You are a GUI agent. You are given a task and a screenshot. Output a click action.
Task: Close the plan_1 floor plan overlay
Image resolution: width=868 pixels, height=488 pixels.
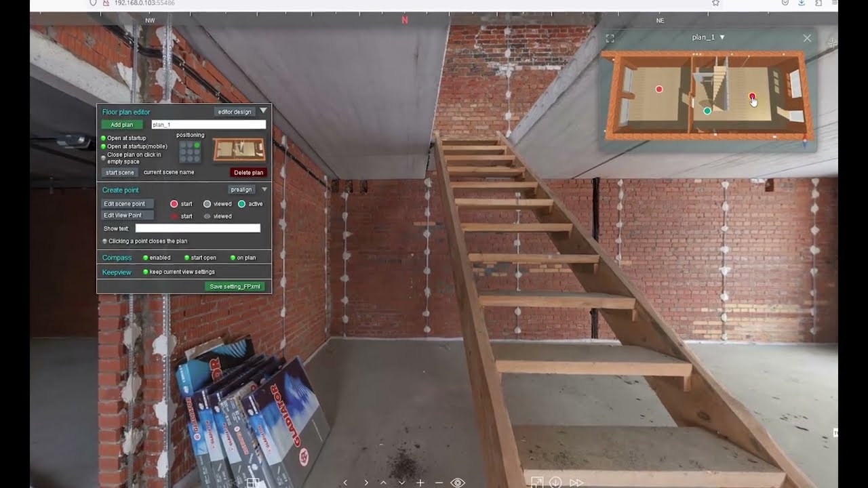[807, 38]
